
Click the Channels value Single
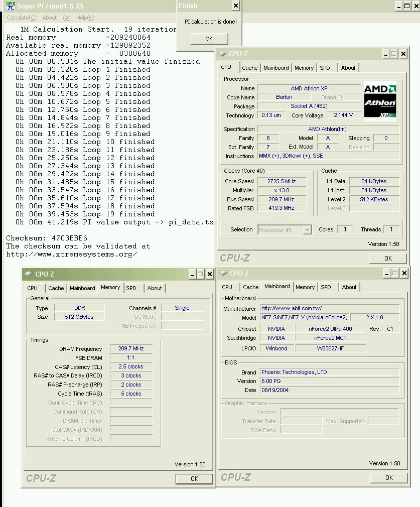182,308
